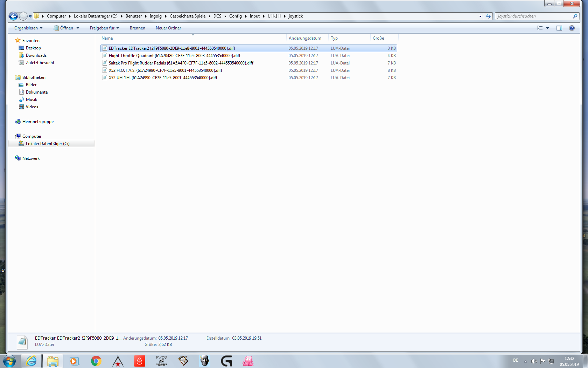588x368 pixels.
Task: Click the refresh button beside address bar
Action: (x=488, y=16)
